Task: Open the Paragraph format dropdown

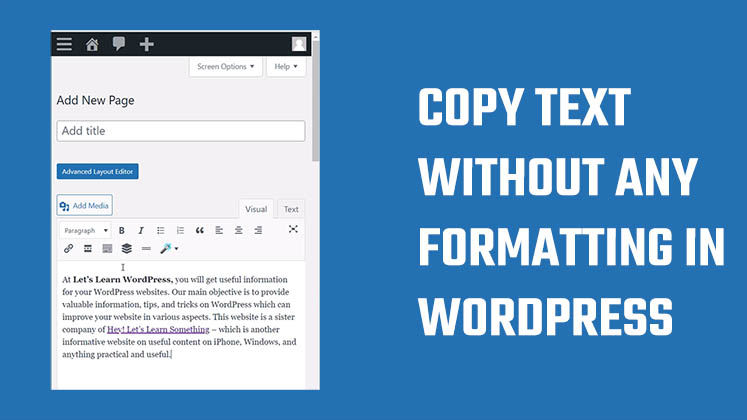Action: click(86, 230)
